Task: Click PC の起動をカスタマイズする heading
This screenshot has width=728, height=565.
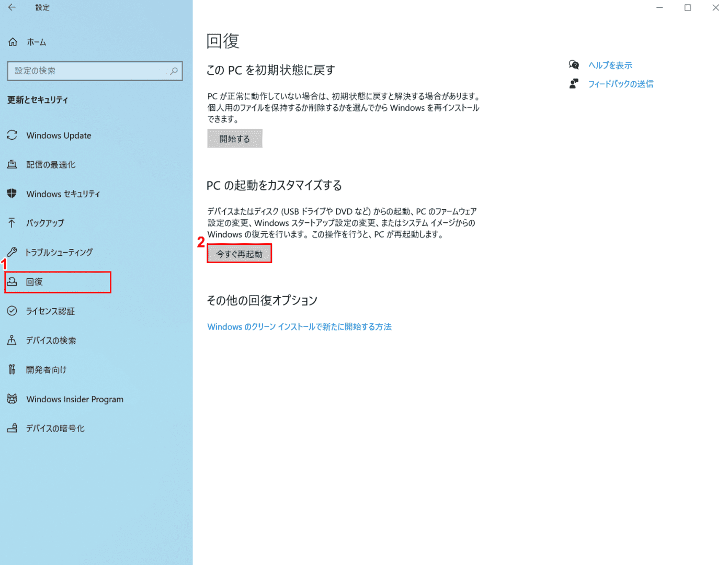Action: point(274,185)
